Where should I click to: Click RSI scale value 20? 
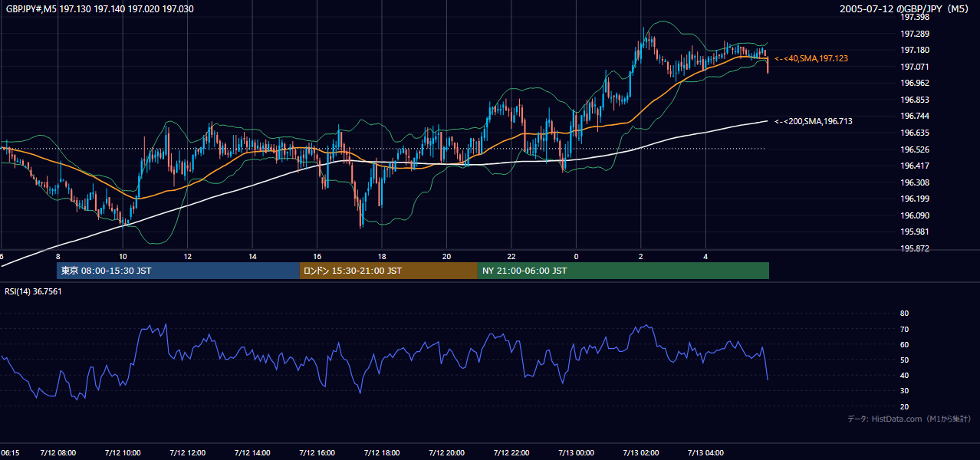(905, 406)
